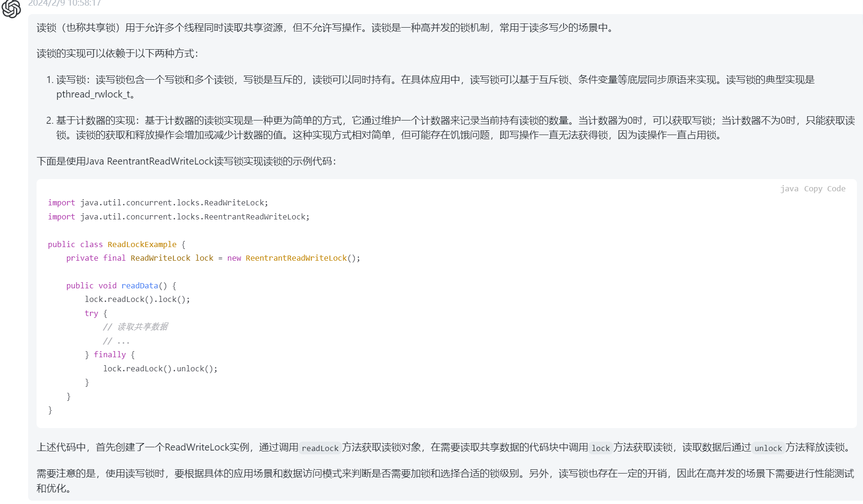Image resolution: width=863 pixels, height=504 pixels.
Task: Click the inline code readLock
Action: (x=320, y=448)
